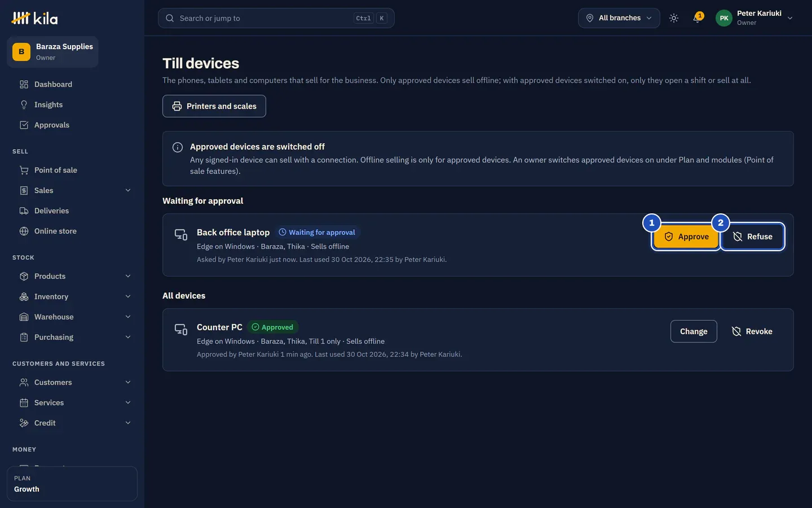Click the Kila logo
Viewport: 812px width, 508px height.
pos(34,18)
